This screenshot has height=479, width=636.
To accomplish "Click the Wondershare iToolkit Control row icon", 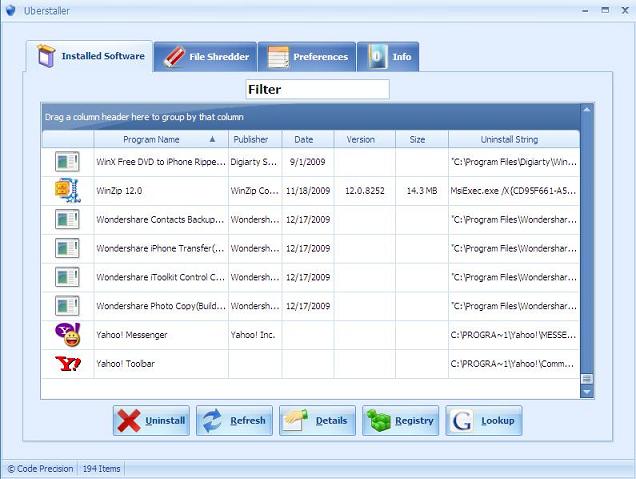I will (x=67, y=277).
